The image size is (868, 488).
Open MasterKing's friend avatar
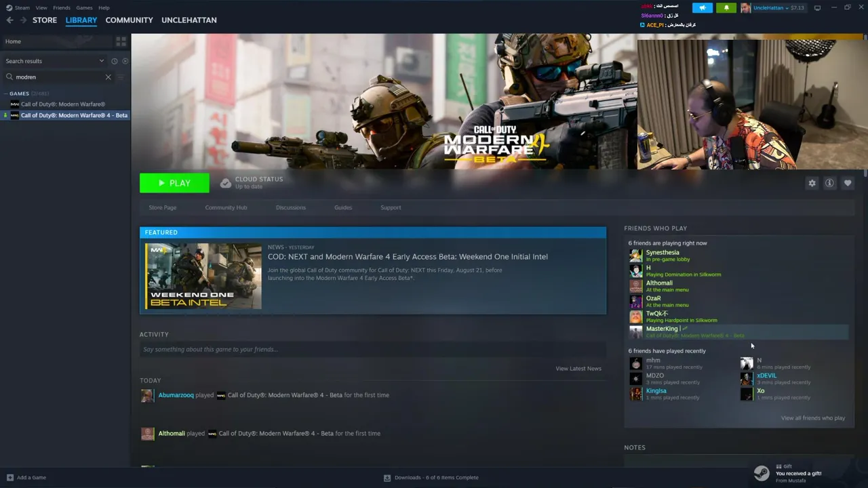click(x=635, y=332)
